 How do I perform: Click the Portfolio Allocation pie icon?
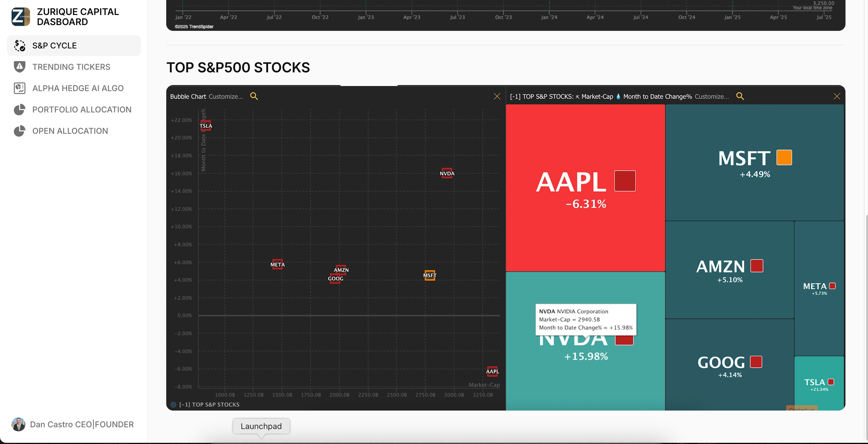[x=20, y=109]
